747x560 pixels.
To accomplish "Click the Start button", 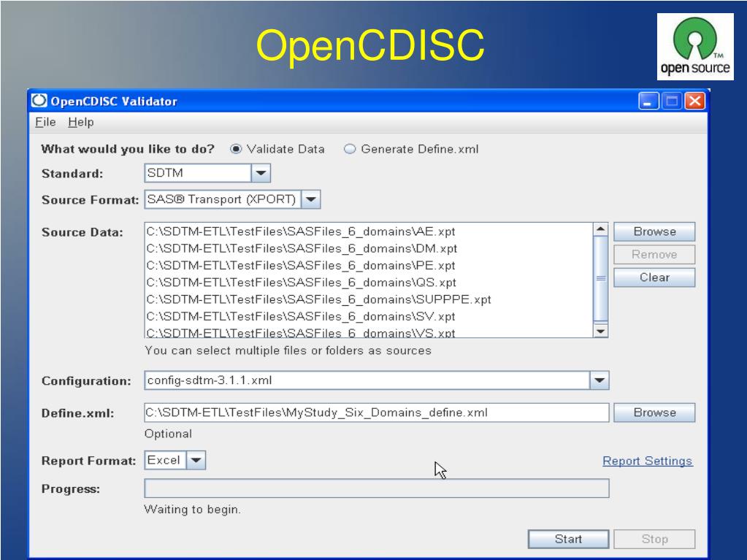I will (568, 539).
